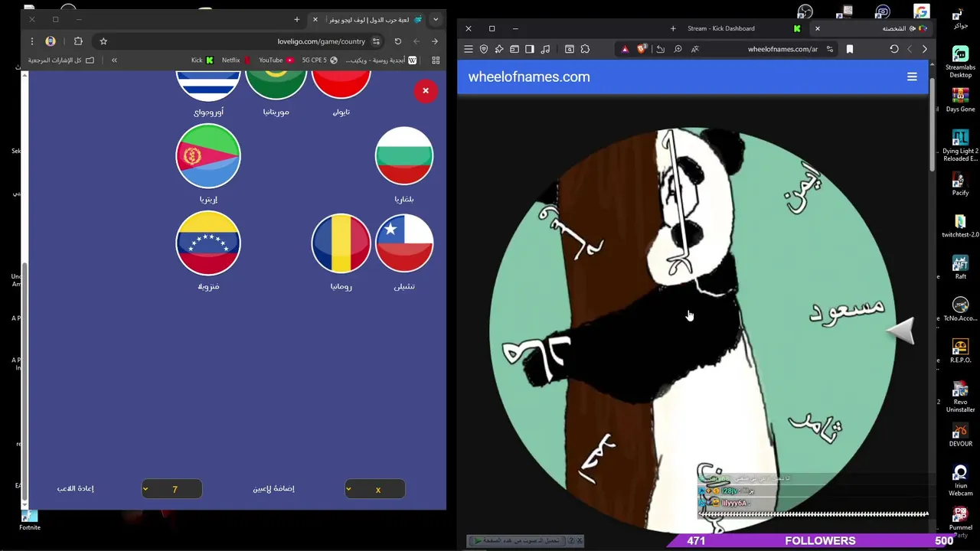980x551 pixels.
Task: Spin the panda wheel
Action: coord(691,329)
